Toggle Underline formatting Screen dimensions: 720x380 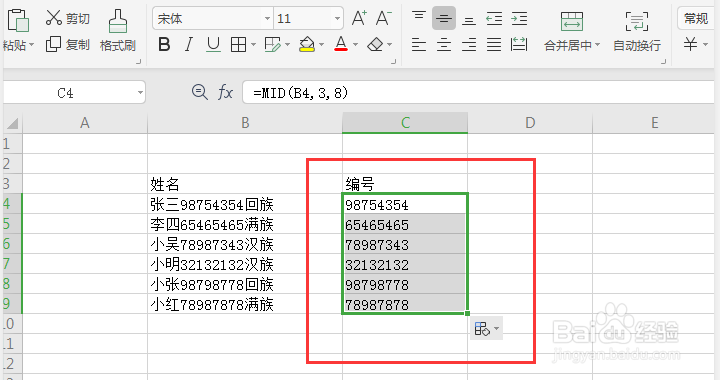click(x=213, y=45)
